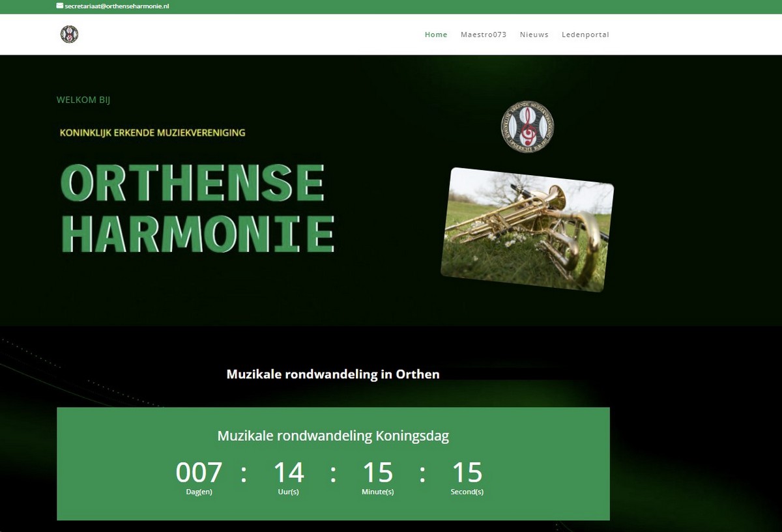Click the 14 hours counter
The height and width of the screenshot is (532, 782).
click(288, 472)
